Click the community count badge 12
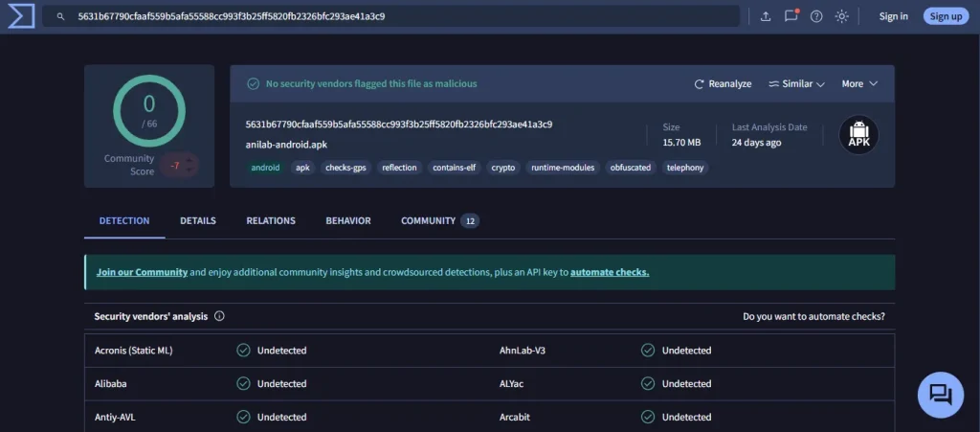 470,220
